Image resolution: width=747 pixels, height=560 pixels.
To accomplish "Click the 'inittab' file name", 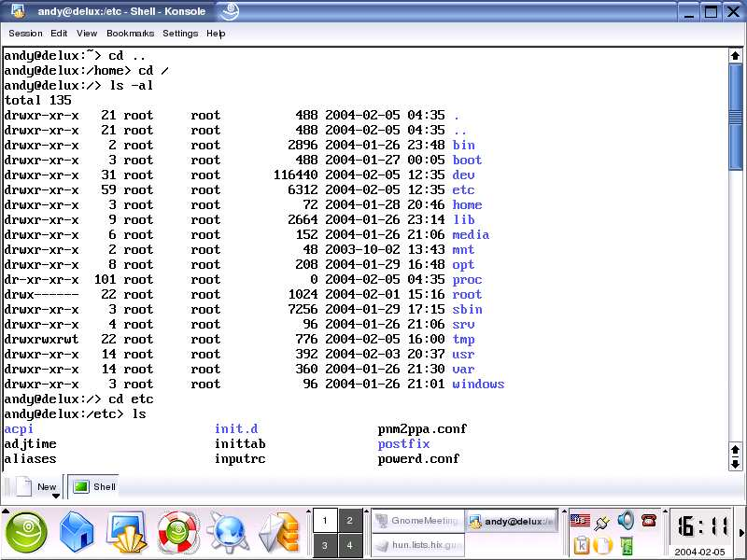I will point(240,444).
